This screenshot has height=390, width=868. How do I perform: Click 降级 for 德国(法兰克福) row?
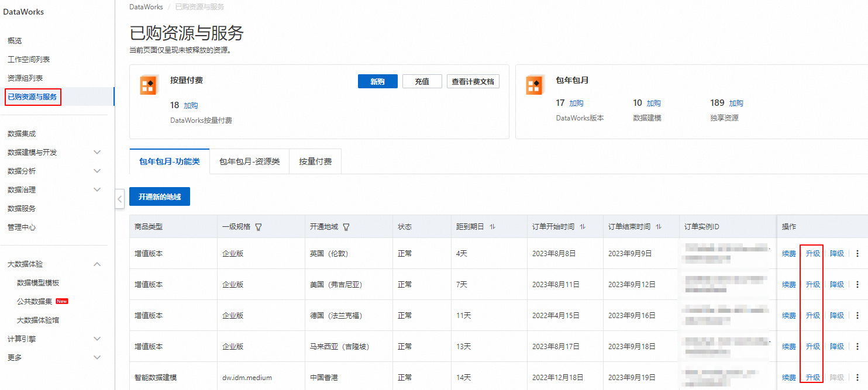coord(837,315)
